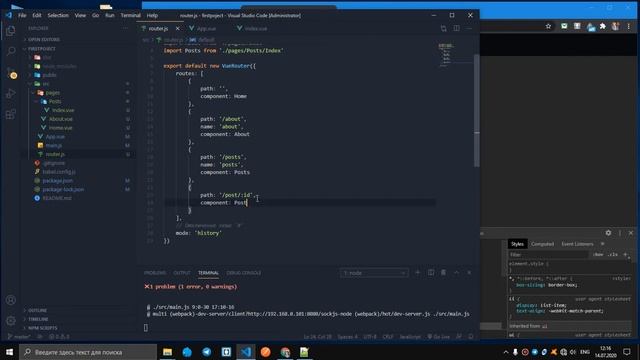Image resolution: width=640 pixels, height=360 pixels.
Task: Open the Search view in activity bar
Action: pos(11,51)
